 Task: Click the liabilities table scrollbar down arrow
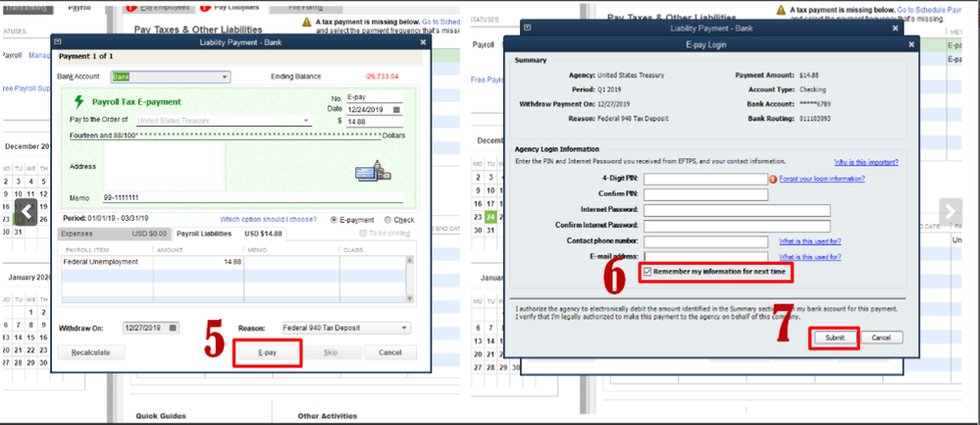click(410, 298)
